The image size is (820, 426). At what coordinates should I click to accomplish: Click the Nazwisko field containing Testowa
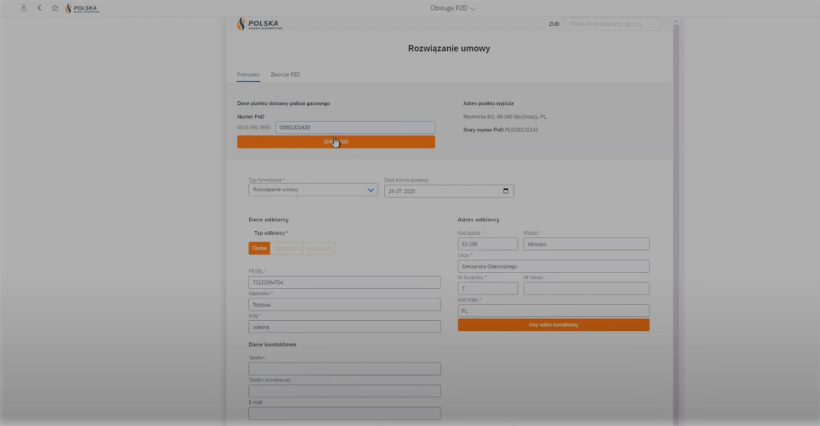(x=344, y=305)
